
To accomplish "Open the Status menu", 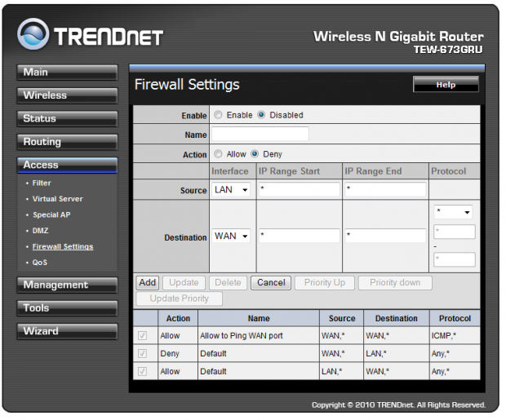I will point(67,119).
